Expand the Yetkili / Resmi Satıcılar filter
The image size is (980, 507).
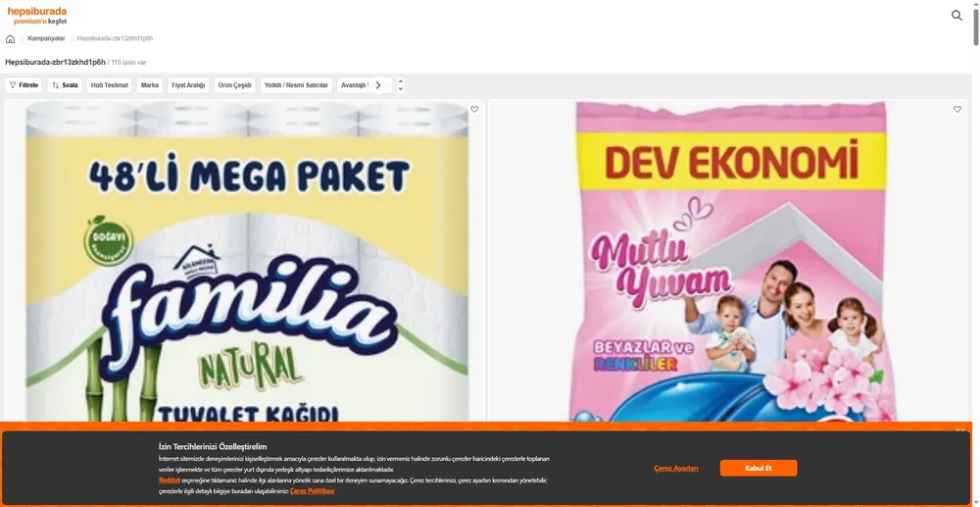click(x=296, y=85)
